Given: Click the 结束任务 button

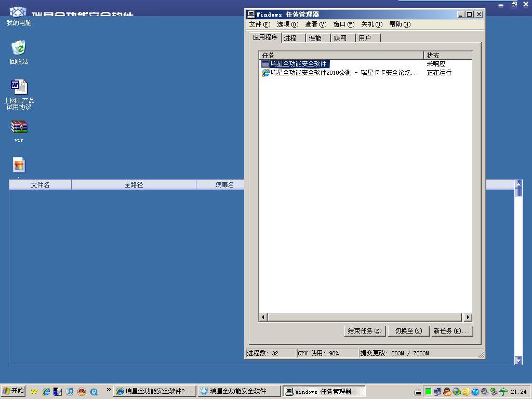Looking at the screenshot, I should pos(365,331).
